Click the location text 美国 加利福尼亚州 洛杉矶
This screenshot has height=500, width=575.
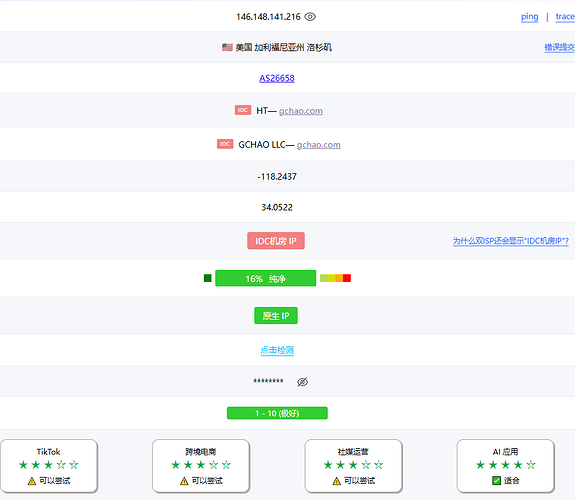283,47
